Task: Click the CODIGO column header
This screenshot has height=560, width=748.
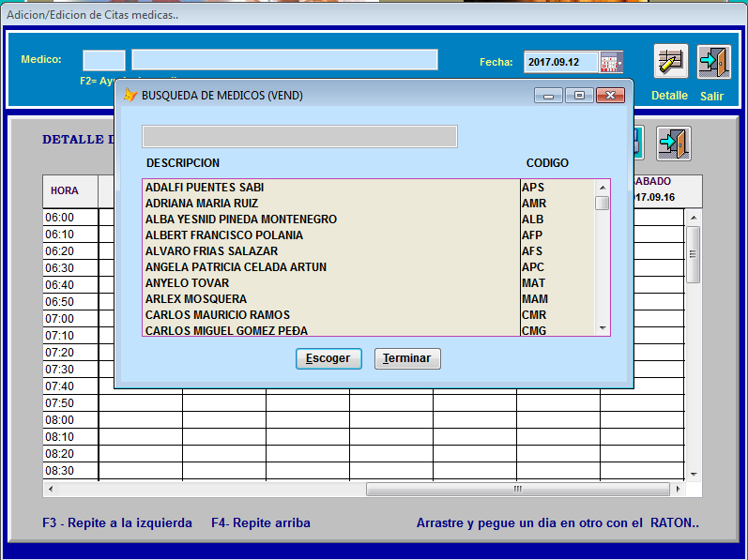Action: coord(547,163)
